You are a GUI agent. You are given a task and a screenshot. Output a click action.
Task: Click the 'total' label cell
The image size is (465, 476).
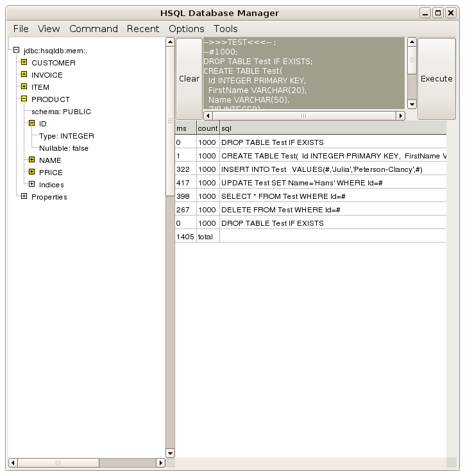tap(208, 237)
